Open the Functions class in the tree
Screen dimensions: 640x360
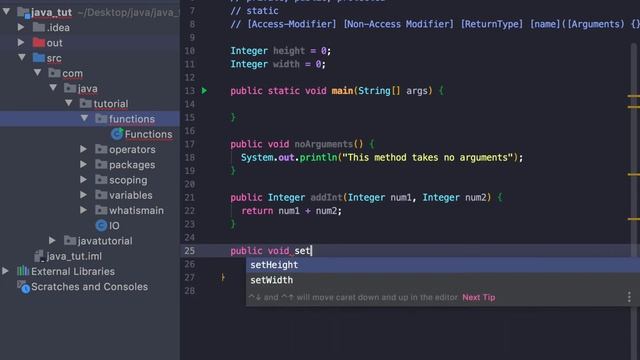[149, 134]
